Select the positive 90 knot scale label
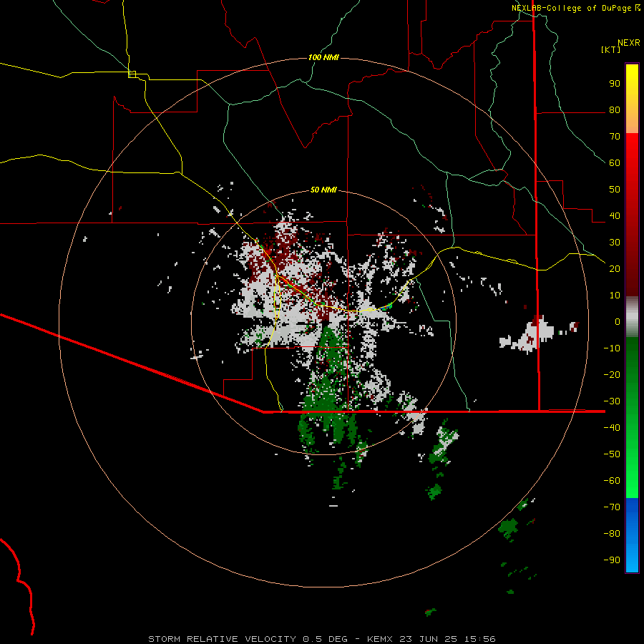This screenshot has width=644, height=644. pyautogui.click(x=615, y=84)
